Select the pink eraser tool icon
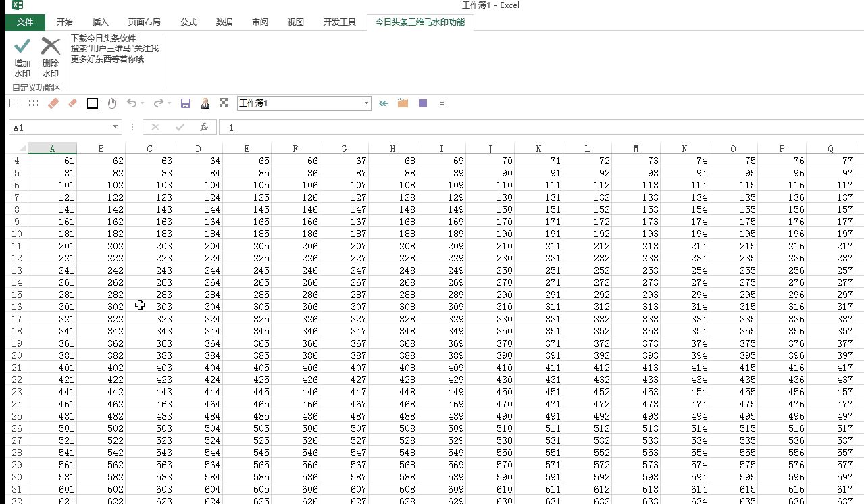Screen dimensions: 864x504 point(54,103)
